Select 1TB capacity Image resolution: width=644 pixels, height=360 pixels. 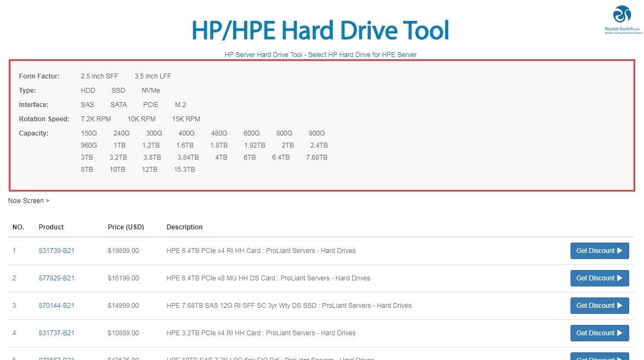pyautogui.click(x=120, y=145)
